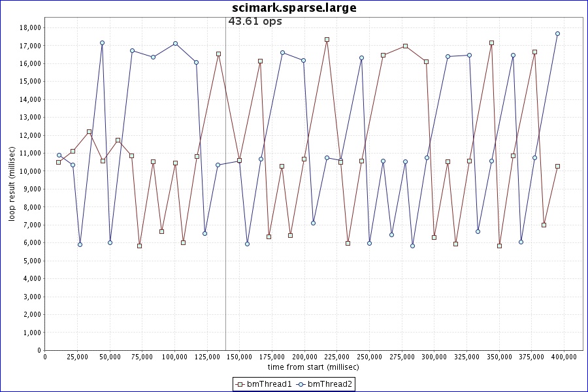Click the 10,000 tick on the y-axis
588x392 pixels.
tap(31, 171)
